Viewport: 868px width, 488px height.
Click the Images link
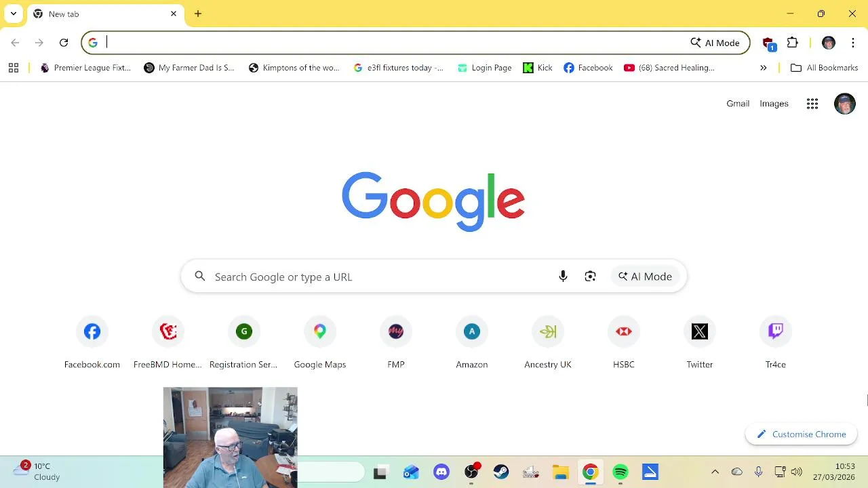[x=774, y=104]
